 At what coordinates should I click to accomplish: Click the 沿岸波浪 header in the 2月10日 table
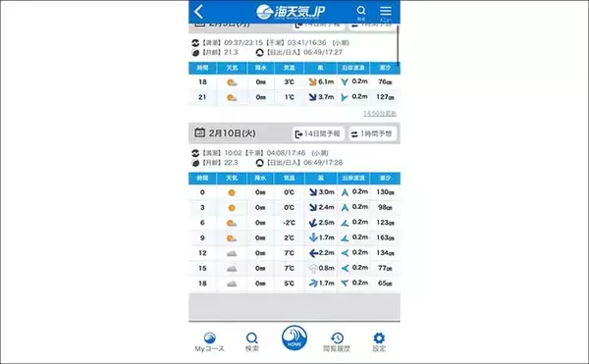(353, 178)
